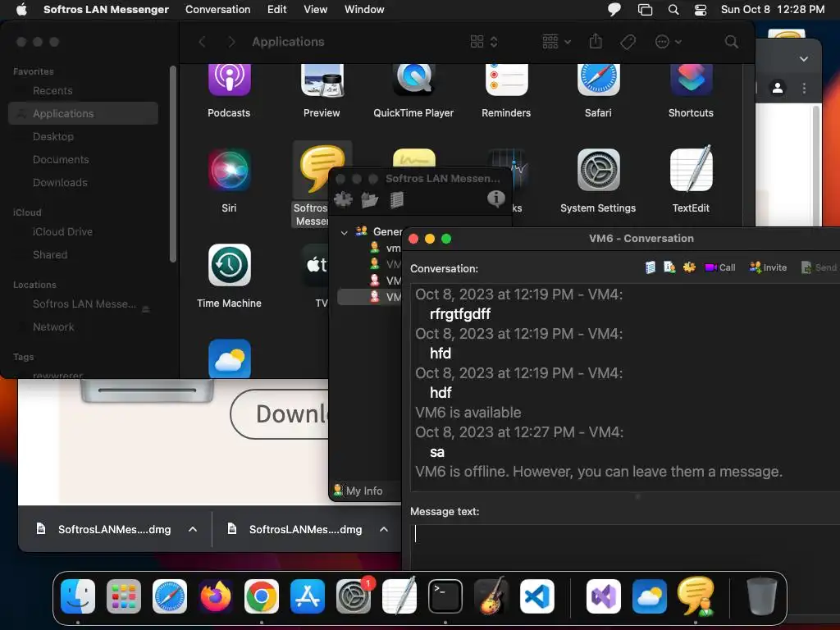Open Visual Studio Code from the Dock
The width and height of the screenshot is (840, 630).
click(537, 596)
